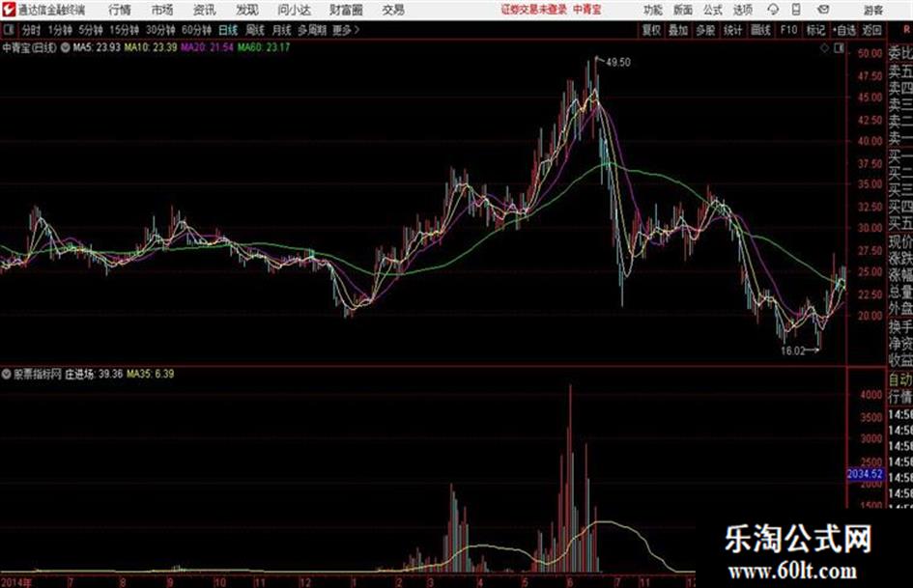913x588 pixels.
Task: Open the 功能 menu
Action: 653,10
